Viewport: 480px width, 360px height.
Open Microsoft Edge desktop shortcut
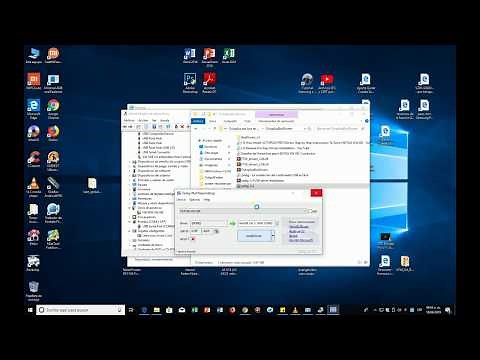click(x=34, y=109)
